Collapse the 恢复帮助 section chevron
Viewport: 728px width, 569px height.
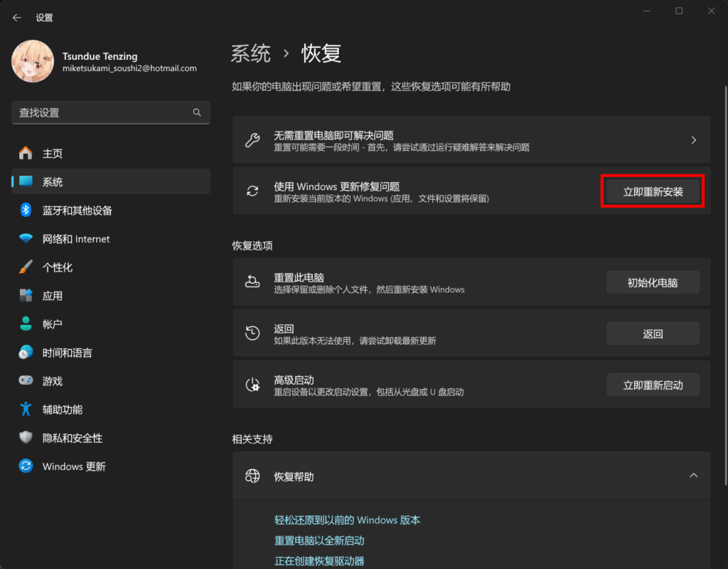coord(694,475)
